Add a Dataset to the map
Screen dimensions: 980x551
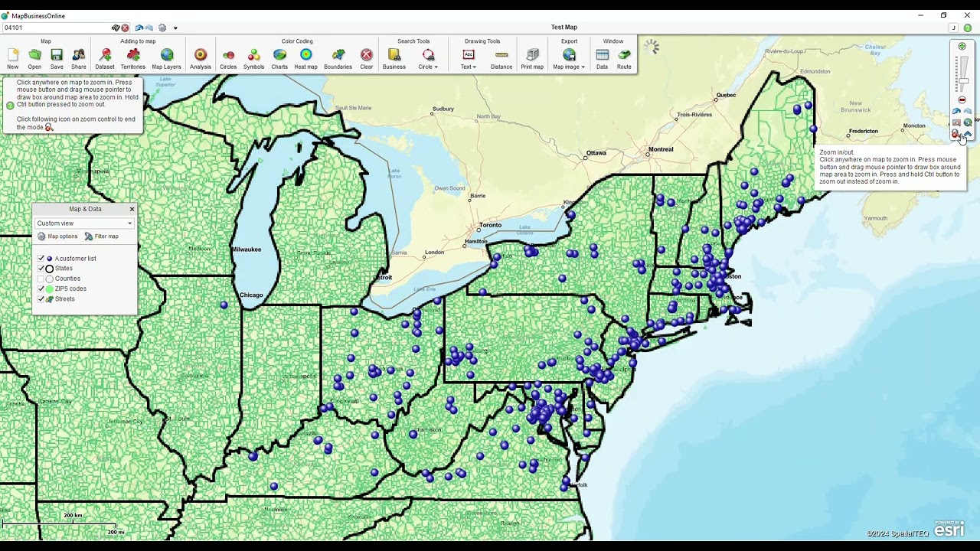click(105, 59)
